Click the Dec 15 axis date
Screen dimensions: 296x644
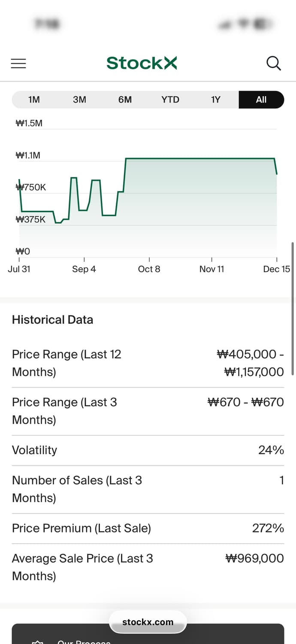click(277, 269)
